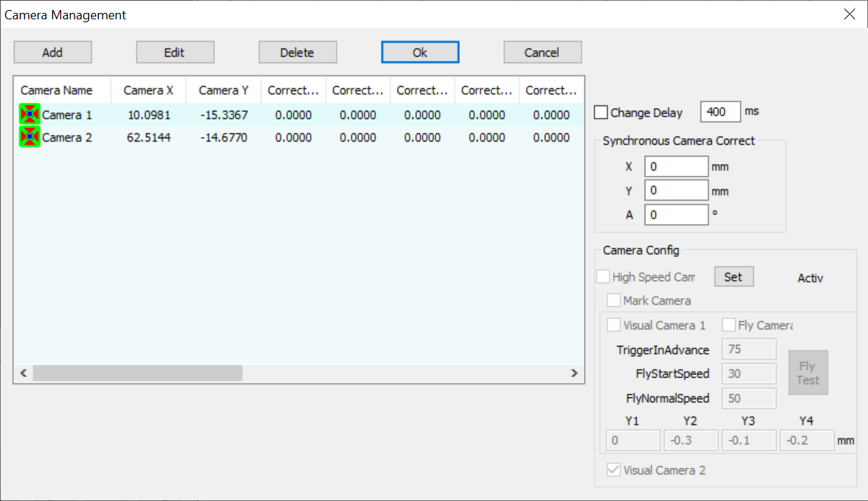This screenshot has width=868, height=501.
Task: Enable the Fly Camera option
Action: [x=728, y=324]
